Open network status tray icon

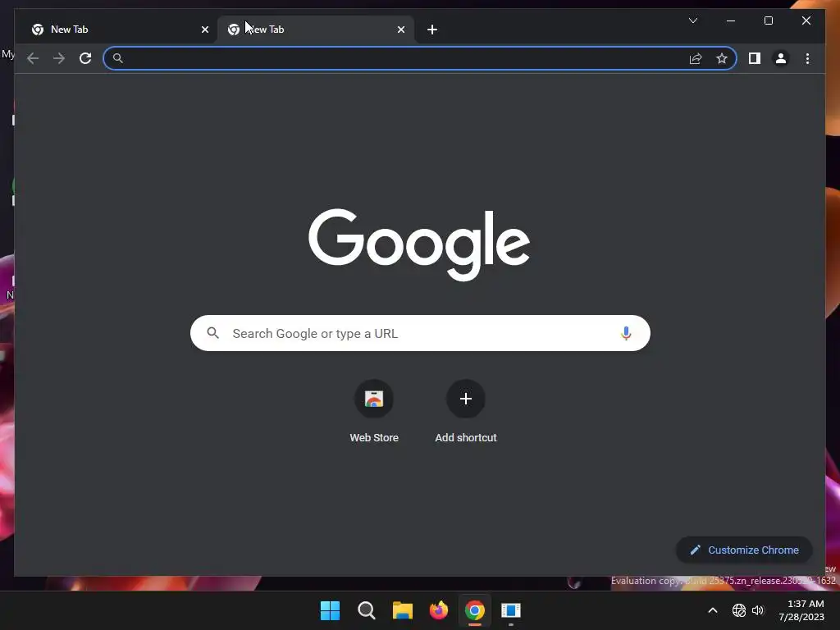[x=739, y=610]
